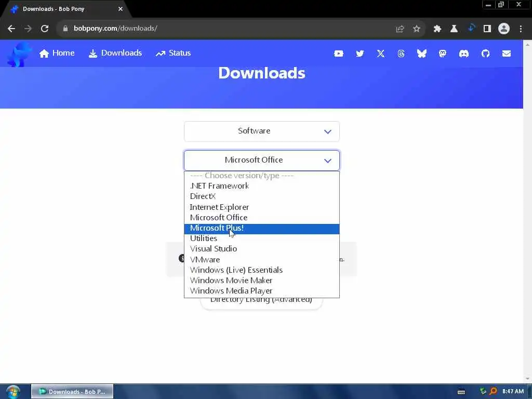Click the email envelope icon
This screenshot has height=399, width=532.
(507, 54)
